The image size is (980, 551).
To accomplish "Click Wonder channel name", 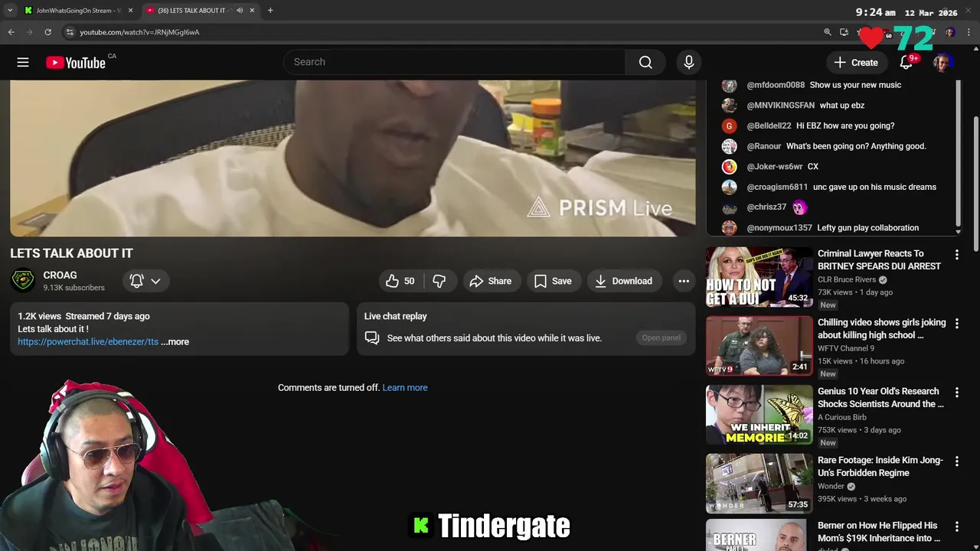I will tap(831, 487).
